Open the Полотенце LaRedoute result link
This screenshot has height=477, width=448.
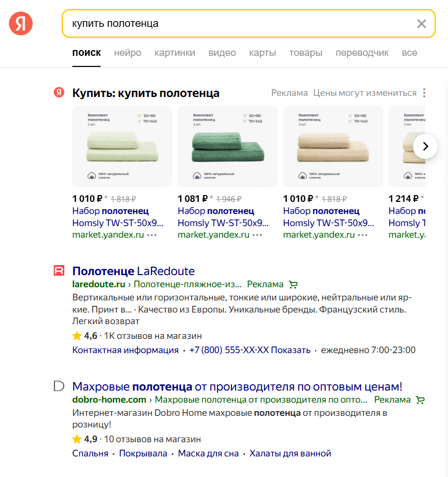point(133,271)
